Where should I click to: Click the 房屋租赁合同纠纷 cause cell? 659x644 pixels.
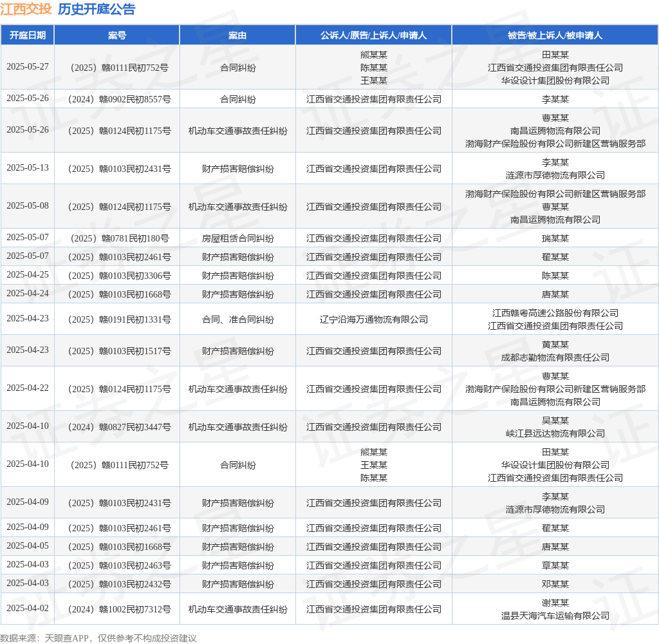pyautogui.click(x=238, y=238)
